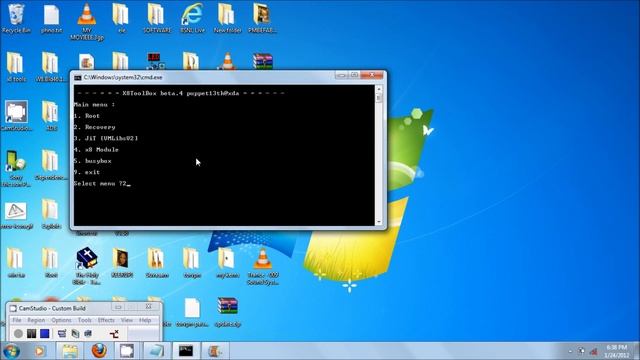Click the network icon in the system tray
The width and height of the screenshot is (640, 360).
(594, 351)
